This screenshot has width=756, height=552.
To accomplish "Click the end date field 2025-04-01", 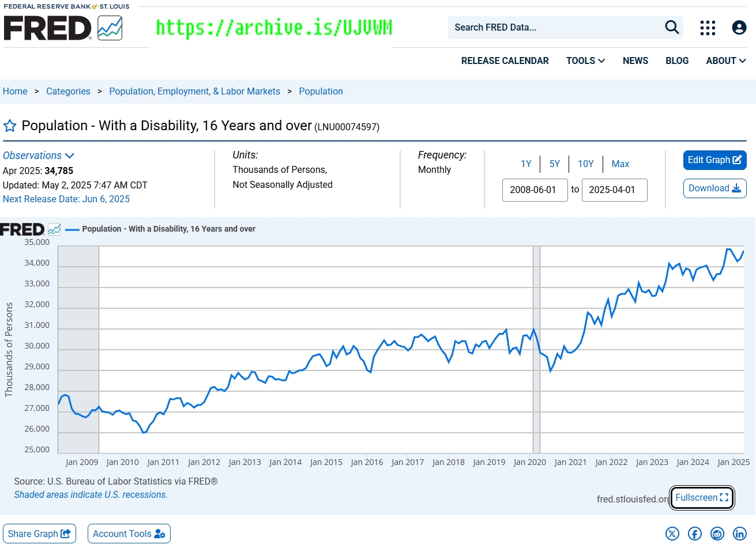I will pos(615,190).
